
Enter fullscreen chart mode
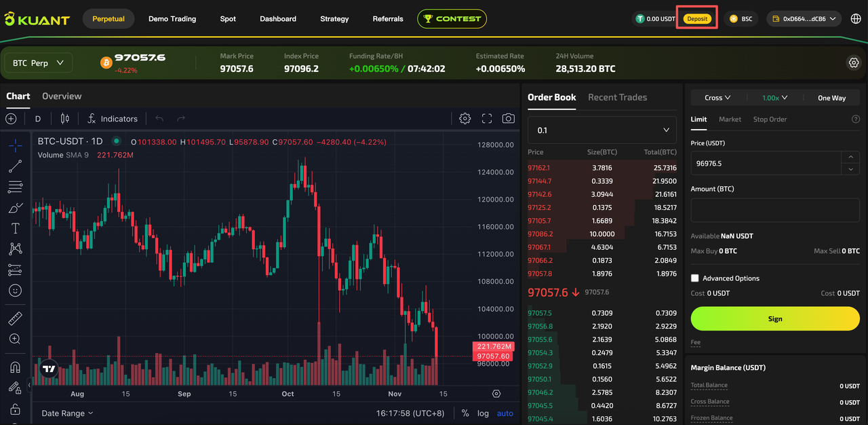tap(487, 118)
